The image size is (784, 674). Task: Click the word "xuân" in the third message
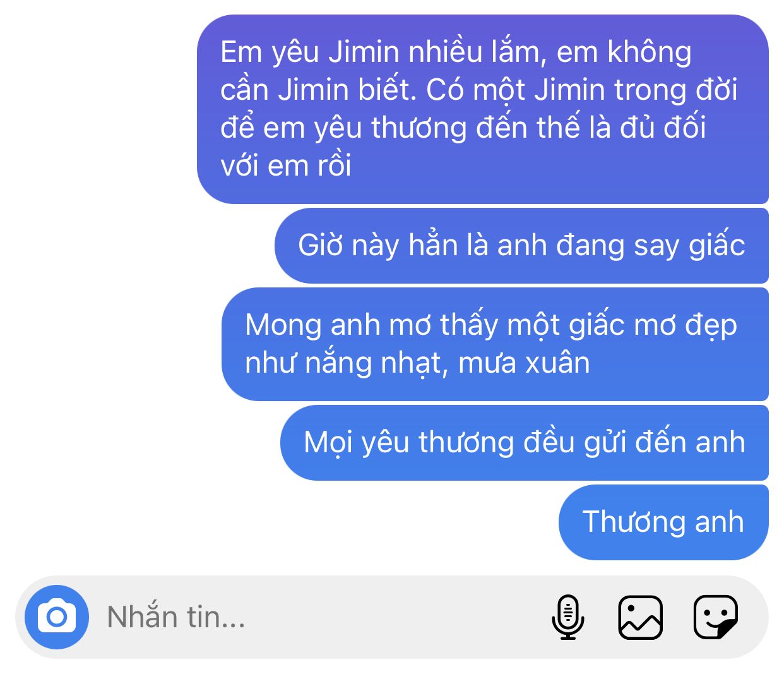point(557,363)
